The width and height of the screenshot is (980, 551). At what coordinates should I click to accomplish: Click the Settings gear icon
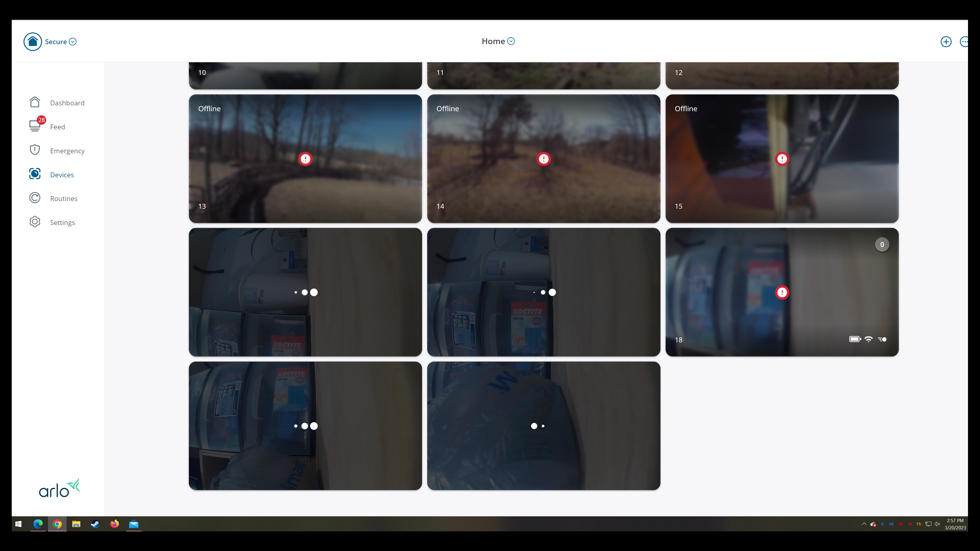[x=34, y=222]
